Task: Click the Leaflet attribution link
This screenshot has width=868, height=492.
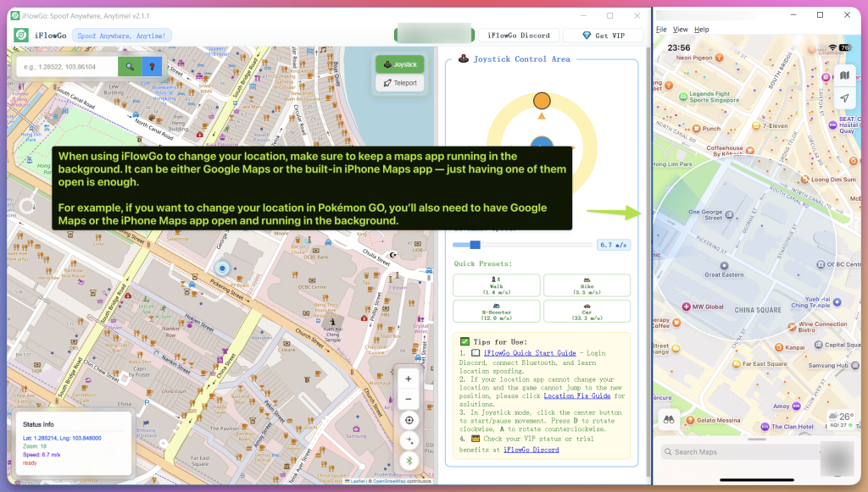Action: [x=358, y=481]
